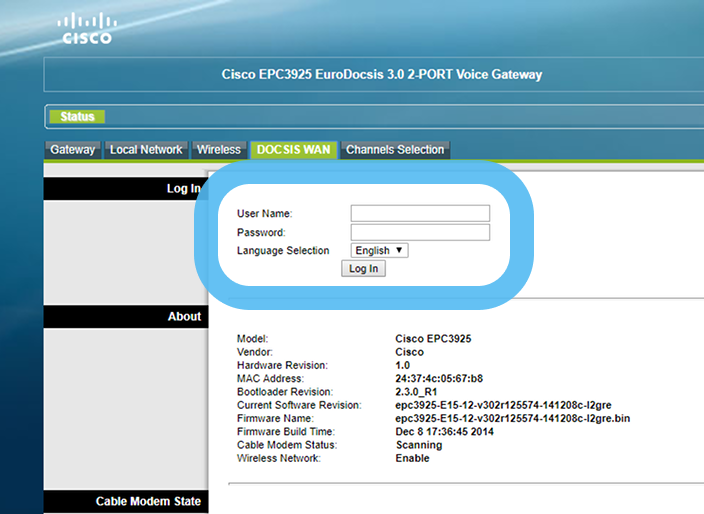Open the Channels Selection tab

point(395,150)
